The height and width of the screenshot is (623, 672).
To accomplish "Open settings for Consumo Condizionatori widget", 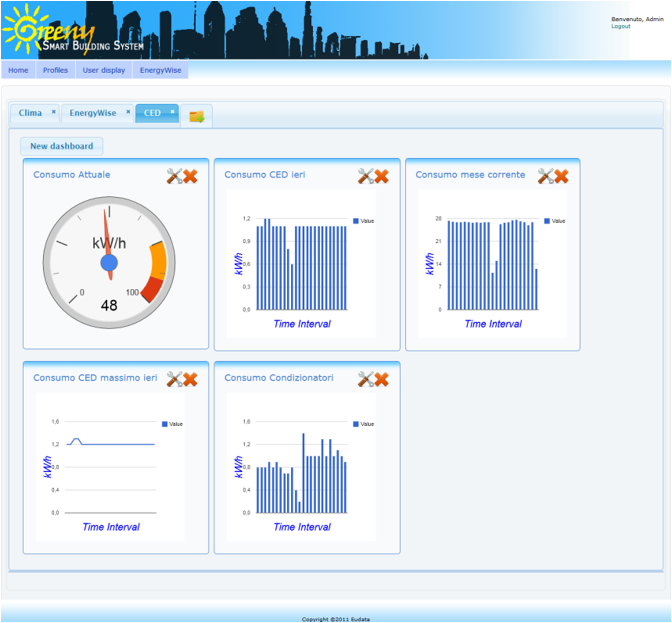I will (x=365, y=379).
